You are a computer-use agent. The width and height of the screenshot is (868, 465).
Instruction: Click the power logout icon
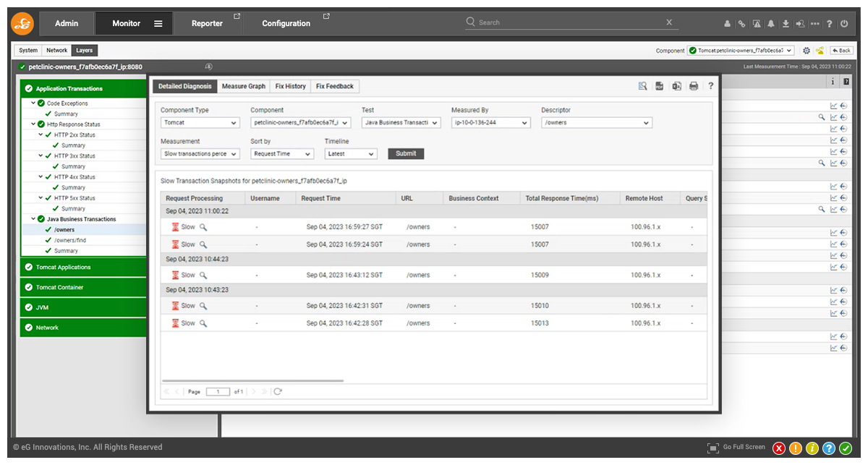(x=844, y=24)
